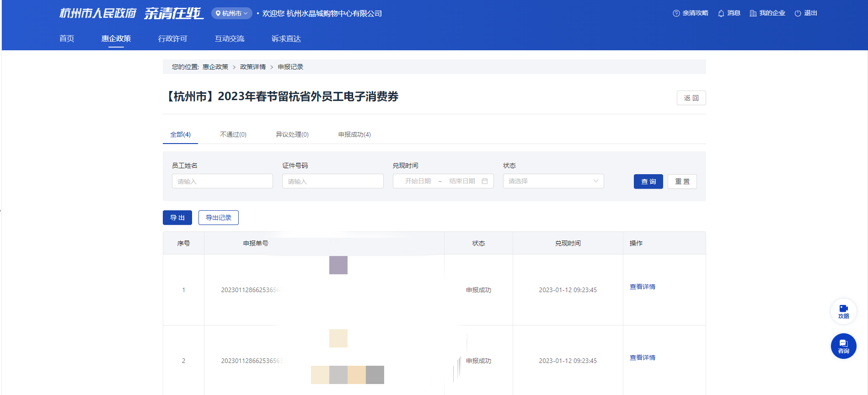
Task: Open 消息 notifications bell
Action: (x=721, y=13)
